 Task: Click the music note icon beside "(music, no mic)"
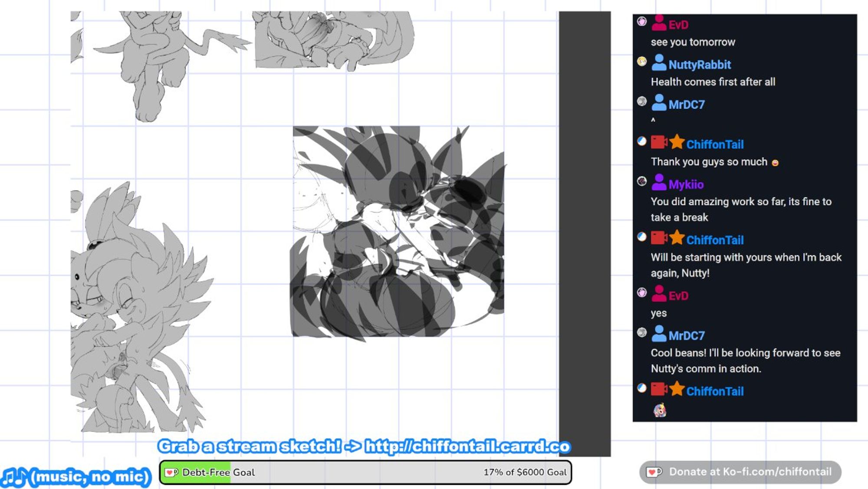point(14,477)
